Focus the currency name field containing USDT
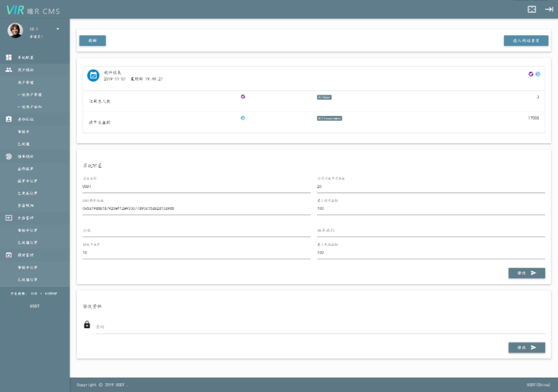The image size is (558, 392). [x=197, y=186]
